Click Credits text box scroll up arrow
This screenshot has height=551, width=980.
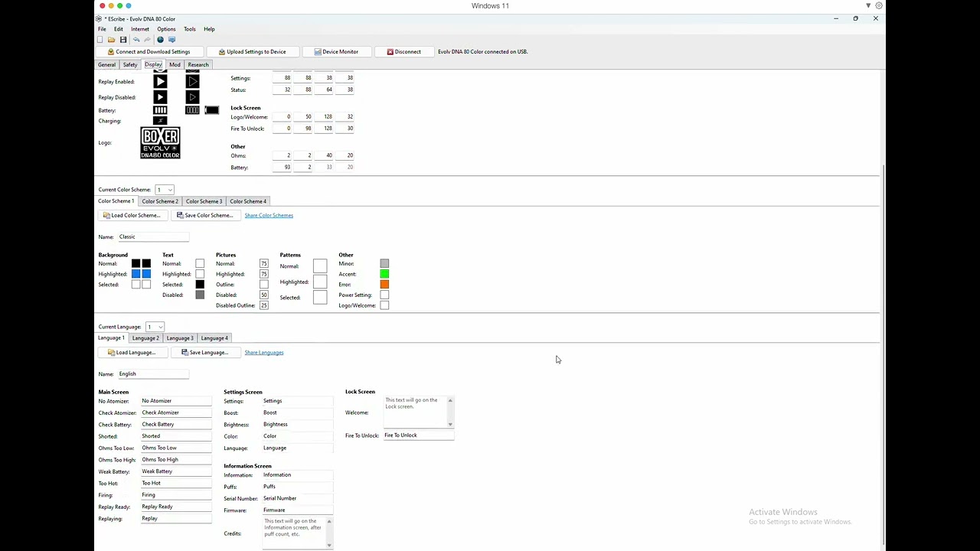tap(329, 521)
